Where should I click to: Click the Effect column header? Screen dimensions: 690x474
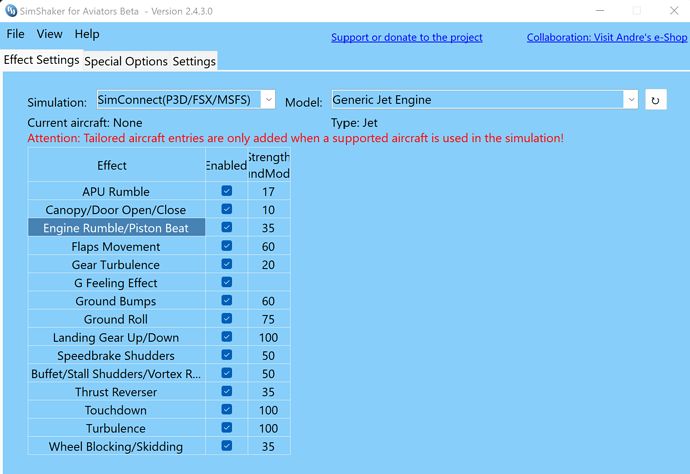[112, 165]
